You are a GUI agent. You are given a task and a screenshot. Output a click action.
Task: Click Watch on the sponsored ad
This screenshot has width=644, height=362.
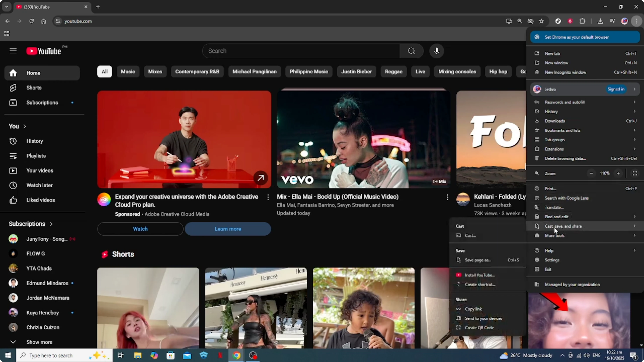point(140,229)
